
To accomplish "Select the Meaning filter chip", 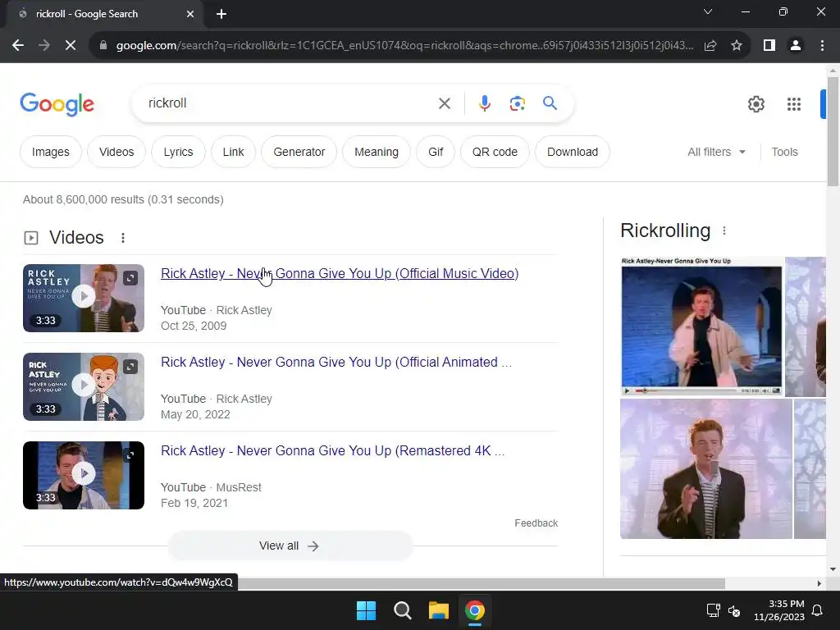I will tap(376, 152).
